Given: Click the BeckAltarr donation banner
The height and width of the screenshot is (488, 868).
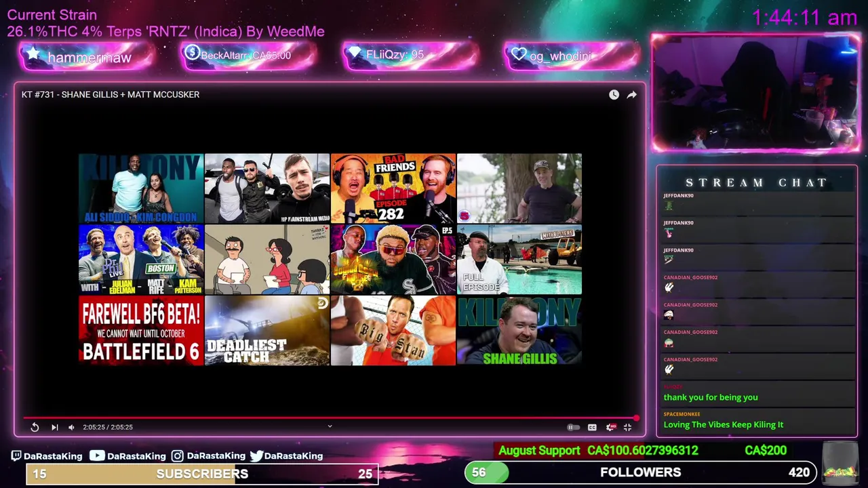Looking at the screenshot, I should [249, 56].
